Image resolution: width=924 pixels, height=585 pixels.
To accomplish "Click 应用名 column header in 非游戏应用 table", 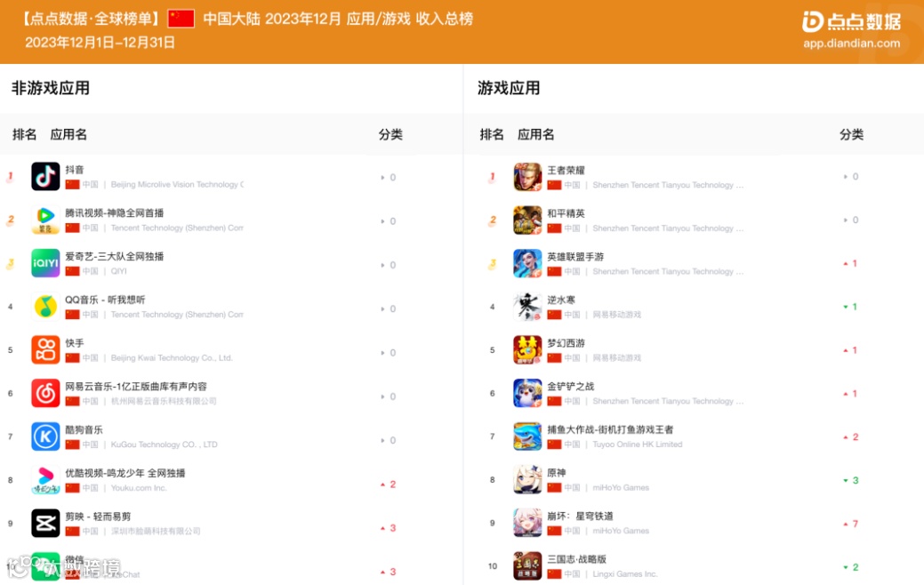I will pyautogui.click(x=68, y=134).
